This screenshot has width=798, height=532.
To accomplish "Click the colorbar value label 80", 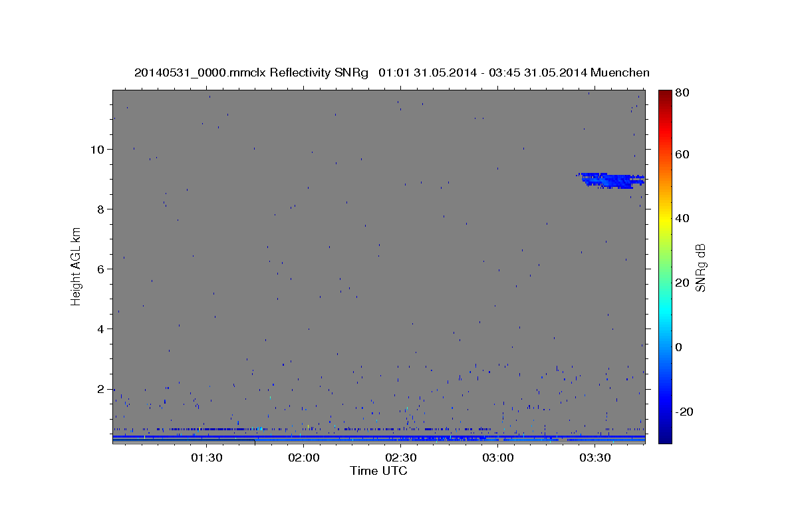I will click(x=682, y=92).
